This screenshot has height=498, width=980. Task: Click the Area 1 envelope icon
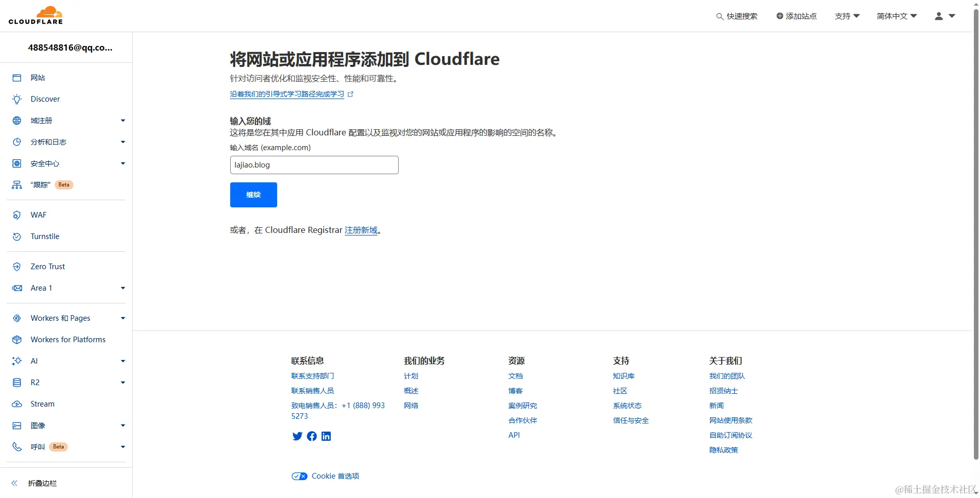(17, 288)
